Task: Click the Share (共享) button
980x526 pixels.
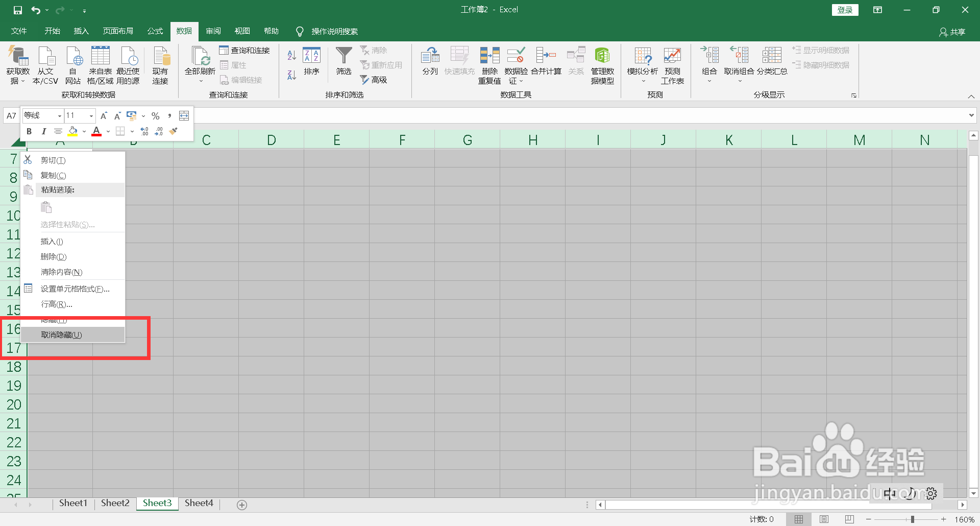Action: coord(952,32)
